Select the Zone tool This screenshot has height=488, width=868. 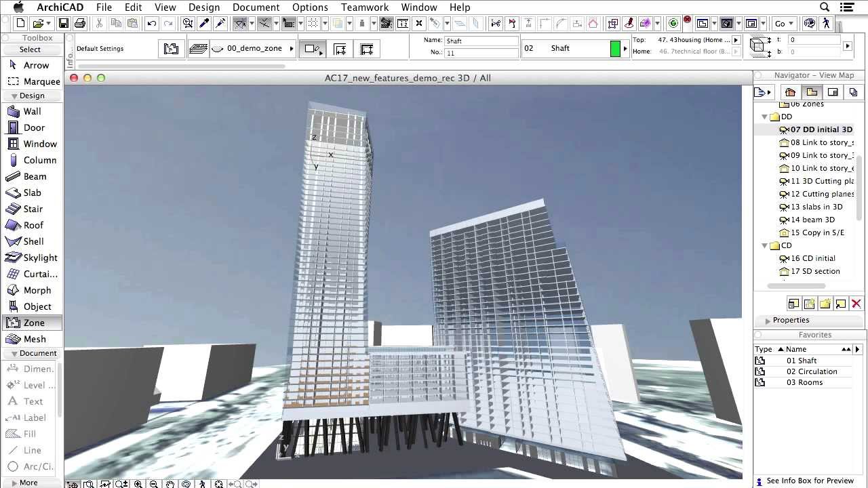[x=31, y=323]
